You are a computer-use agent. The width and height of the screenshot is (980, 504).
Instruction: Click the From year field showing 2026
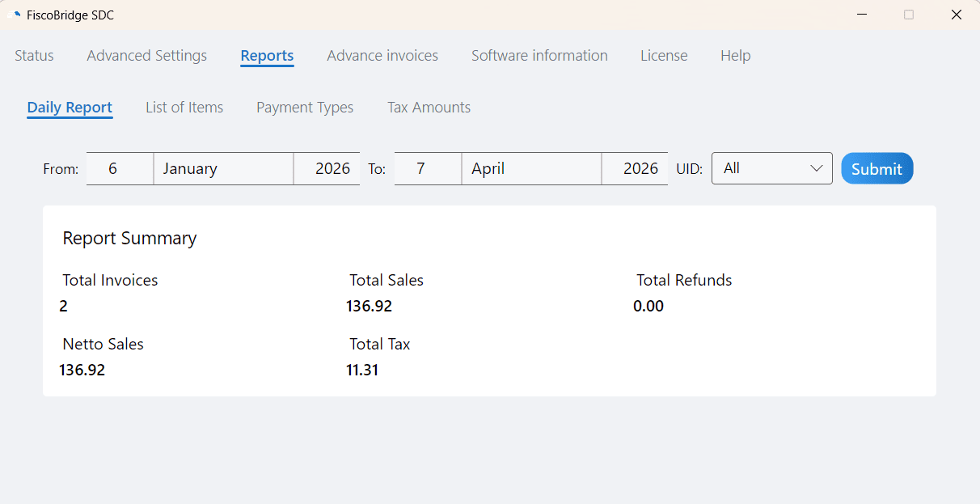tap(327, 168)
